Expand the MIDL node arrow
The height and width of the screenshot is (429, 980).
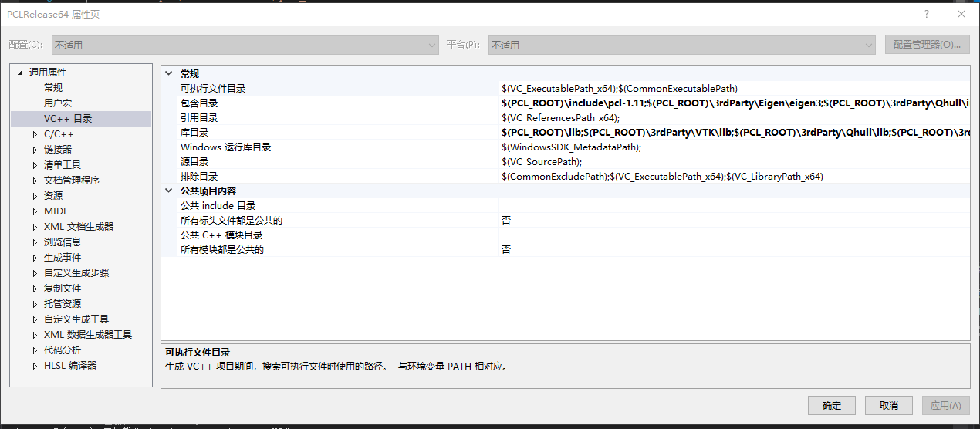(x=35, y=211)
